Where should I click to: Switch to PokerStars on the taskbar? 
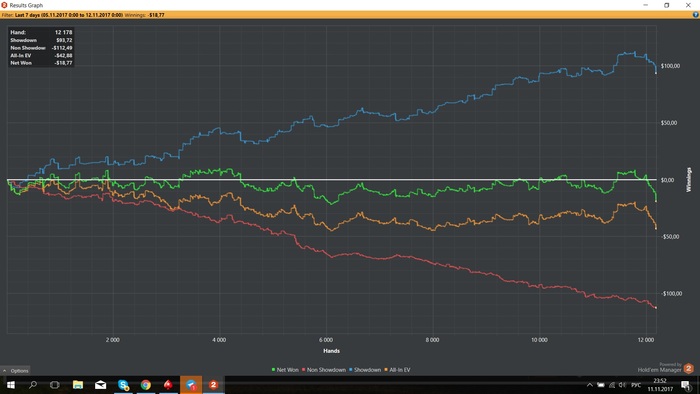coord(168,385)
